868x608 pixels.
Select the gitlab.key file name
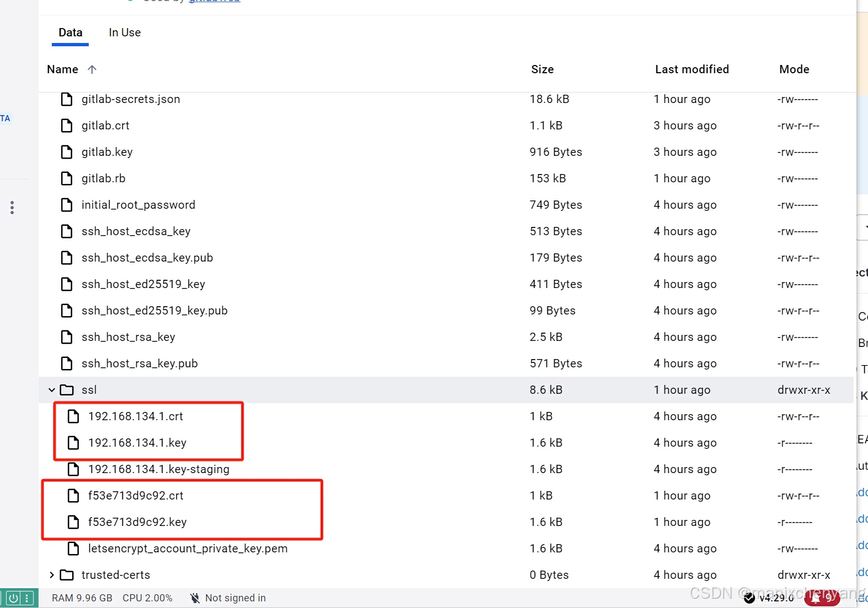(x=107, y=152)
